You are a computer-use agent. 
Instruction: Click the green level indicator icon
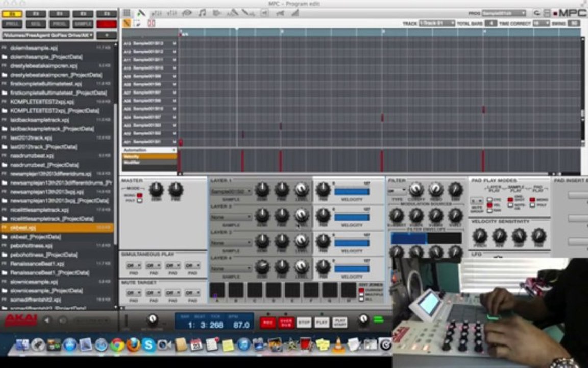(378, 319)
